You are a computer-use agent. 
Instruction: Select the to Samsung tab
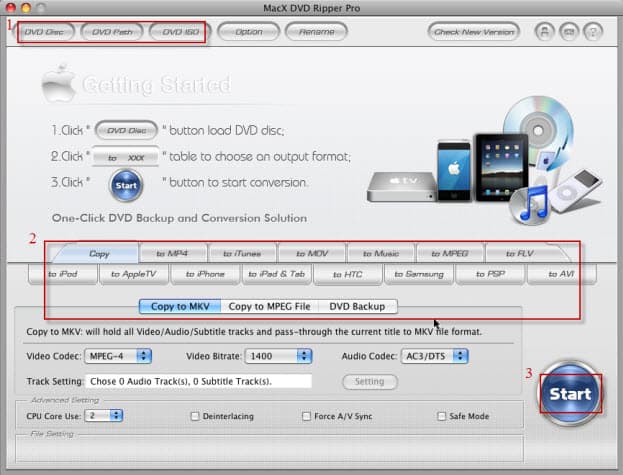pos(419,274)
